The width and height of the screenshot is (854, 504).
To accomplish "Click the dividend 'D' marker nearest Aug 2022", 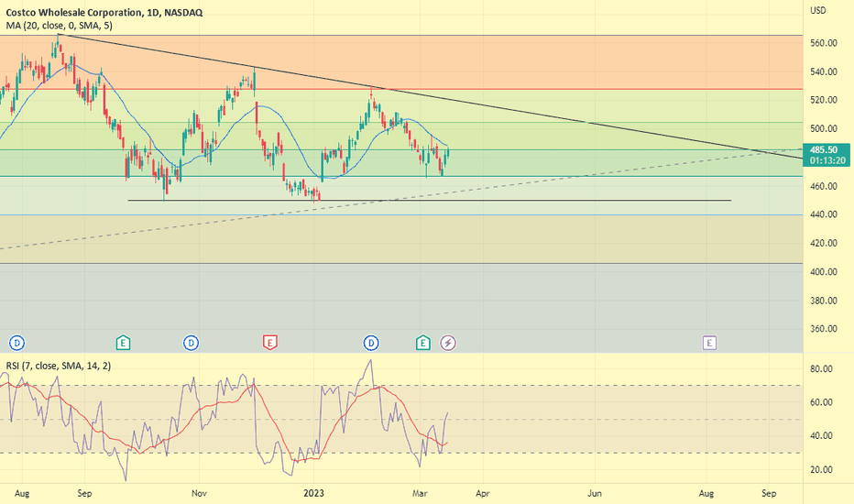I will coord(17,343).
